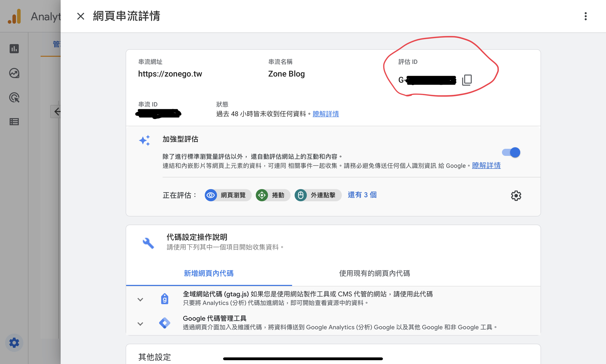Click the 全域網站代碼 (gtag.js) row title
The image size is (606, 364).
[216, 294]
